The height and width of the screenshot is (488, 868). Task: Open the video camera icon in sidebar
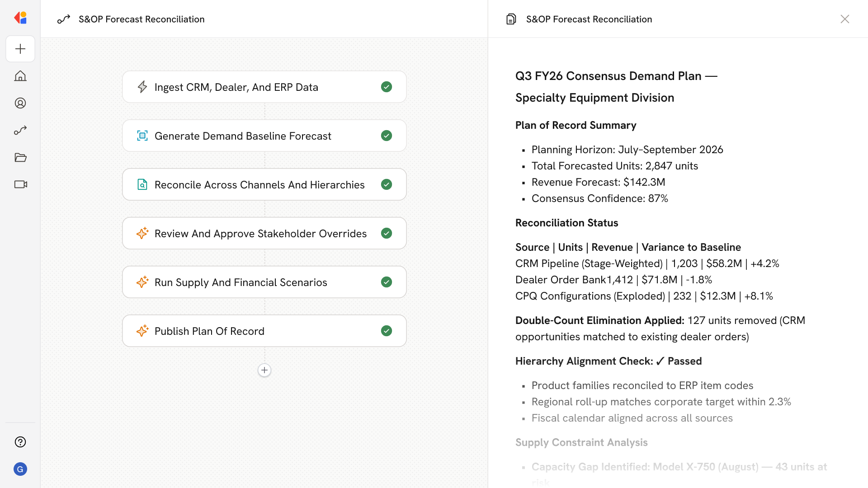pyautogui.click(x=20, y=184)
